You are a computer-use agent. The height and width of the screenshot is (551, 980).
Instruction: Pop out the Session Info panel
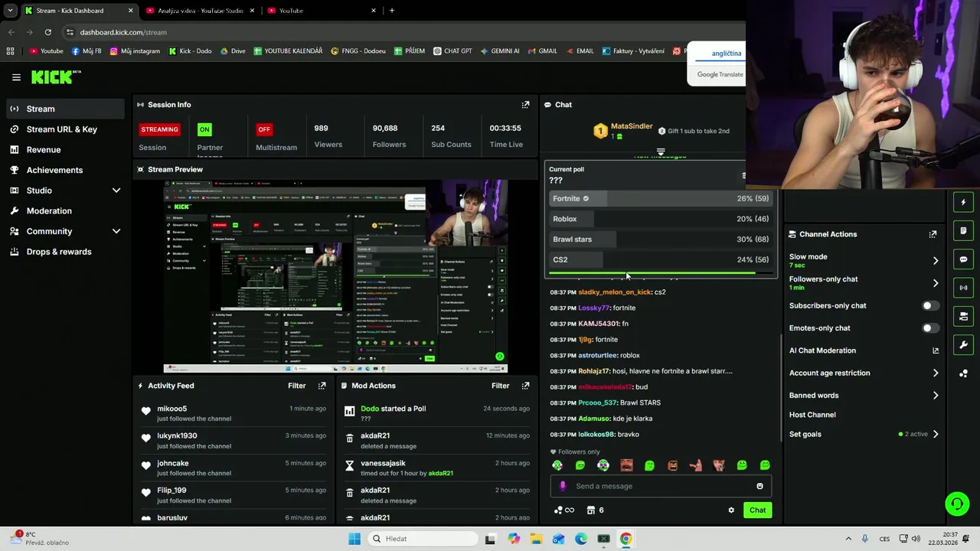525,105
